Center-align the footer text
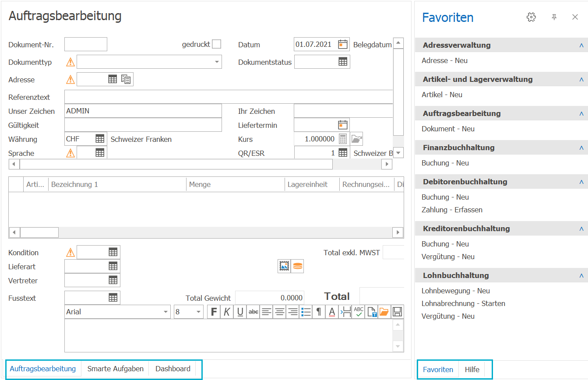Screen dimensions: 588x380 tap(279, 312)
